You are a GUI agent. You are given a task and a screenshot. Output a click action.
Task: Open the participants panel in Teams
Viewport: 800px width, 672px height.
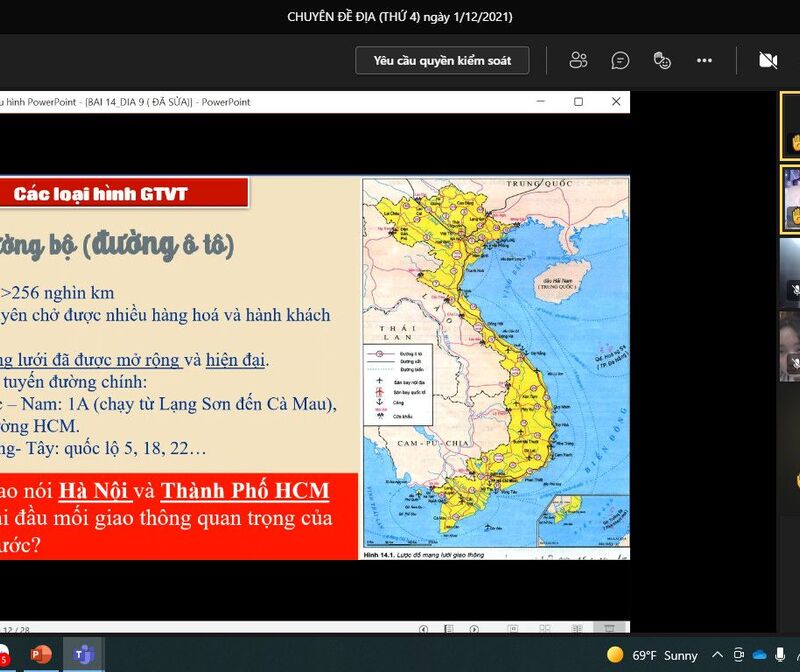(578, 61)
